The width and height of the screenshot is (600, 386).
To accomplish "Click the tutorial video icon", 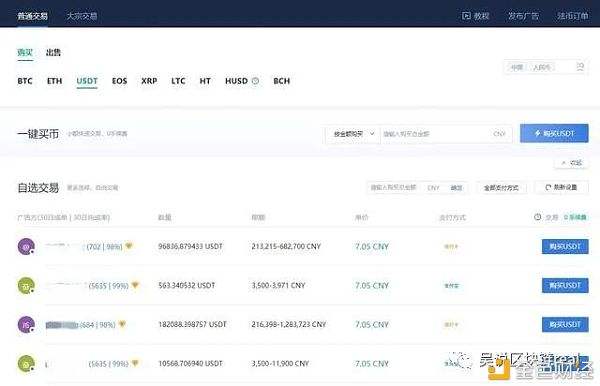I will click(x=466, y=16).
